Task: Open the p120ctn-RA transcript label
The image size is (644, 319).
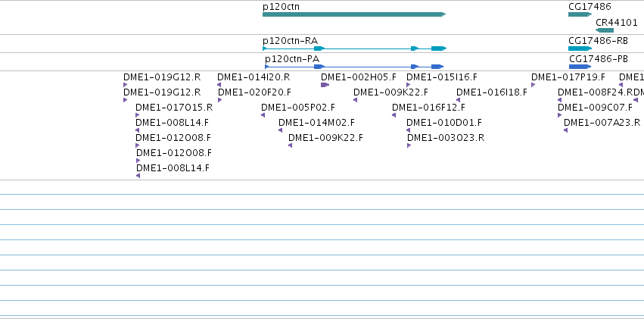Action: click(x=291, y=41)
